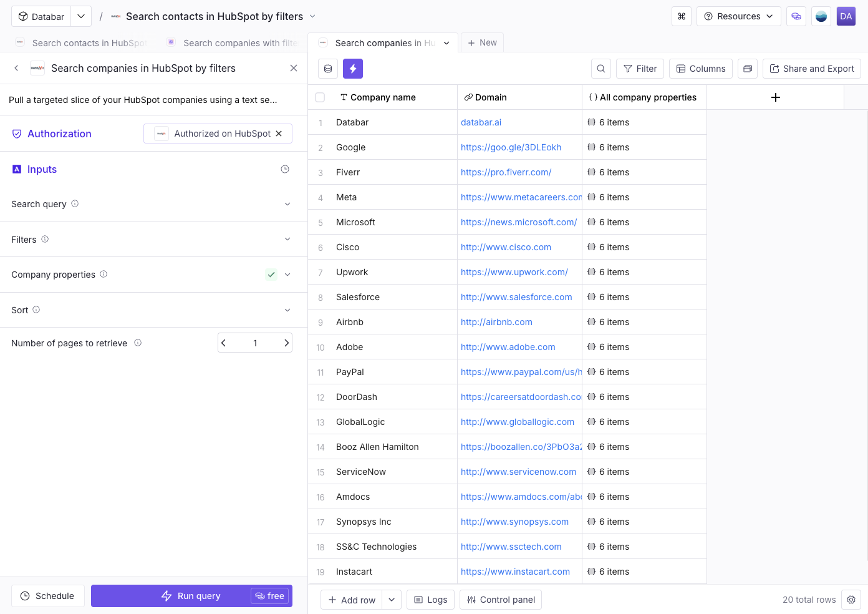Open the Logs button
This screenshot has width=868, height=614.
[430, 600]
